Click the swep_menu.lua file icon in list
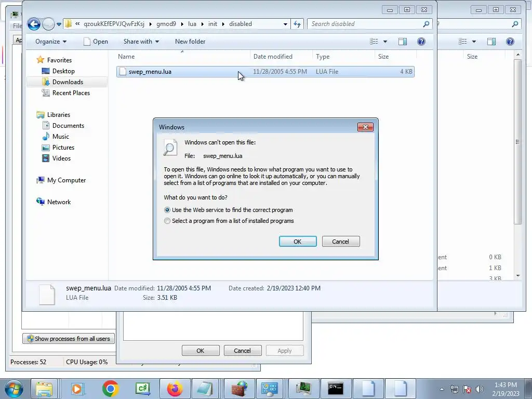This screenshot has width=532, height=399. pyautogui.click(x=123, y=72)
